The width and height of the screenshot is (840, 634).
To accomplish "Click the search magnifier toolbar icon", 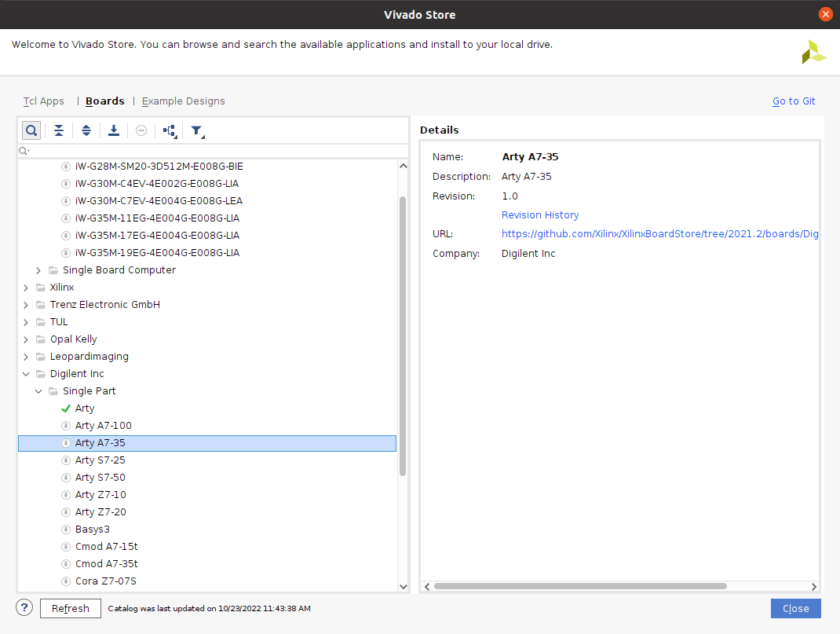I will 31,130.
